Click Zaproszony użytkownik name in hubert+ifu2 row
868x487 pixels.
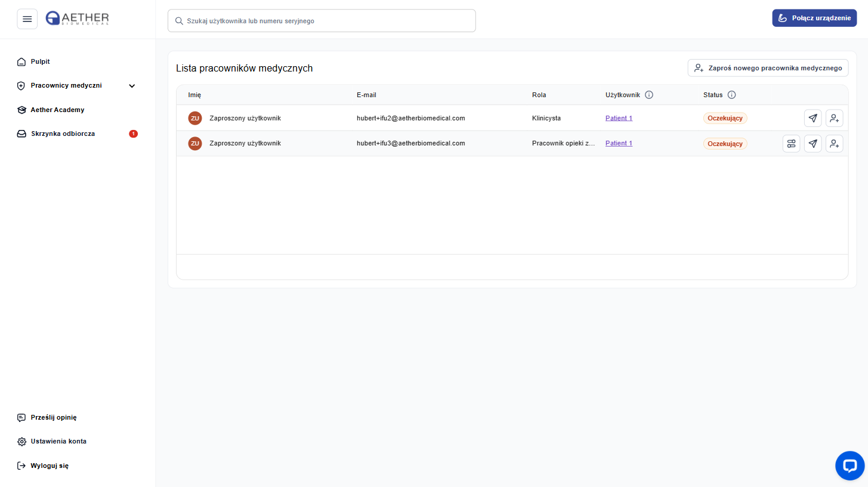click(245, 118)
